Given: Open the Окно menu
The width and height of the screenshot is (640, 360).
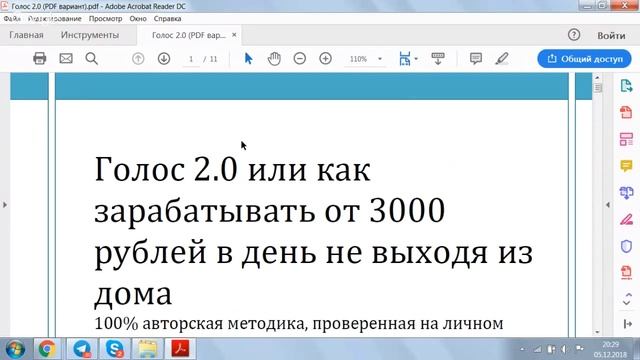Looking at the screenshot, I should click(x=138, y=19).
